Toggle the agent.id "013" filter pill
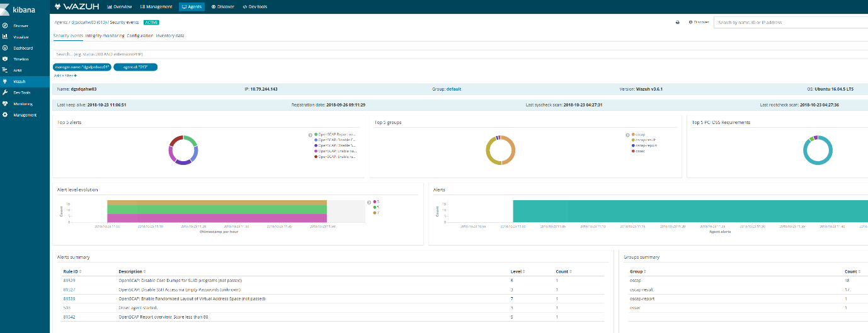Image resolution: width=868 pixels, height=333 pixels. pos(135,67)
